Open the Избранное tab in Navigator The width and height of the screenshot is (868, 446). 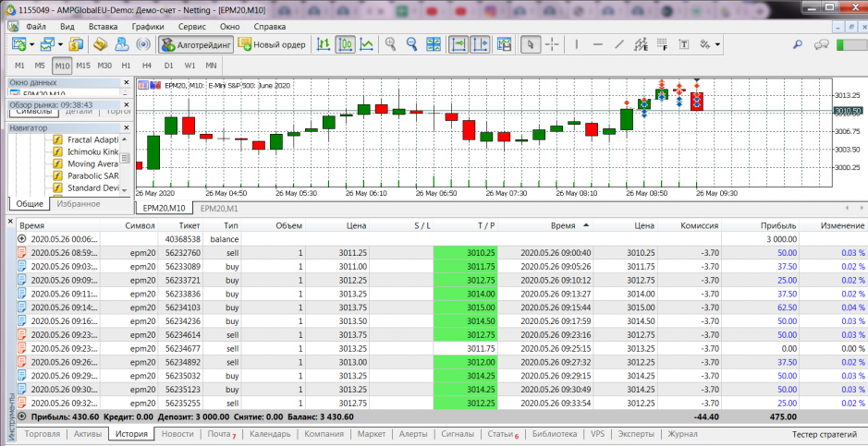tap(79, 204)
